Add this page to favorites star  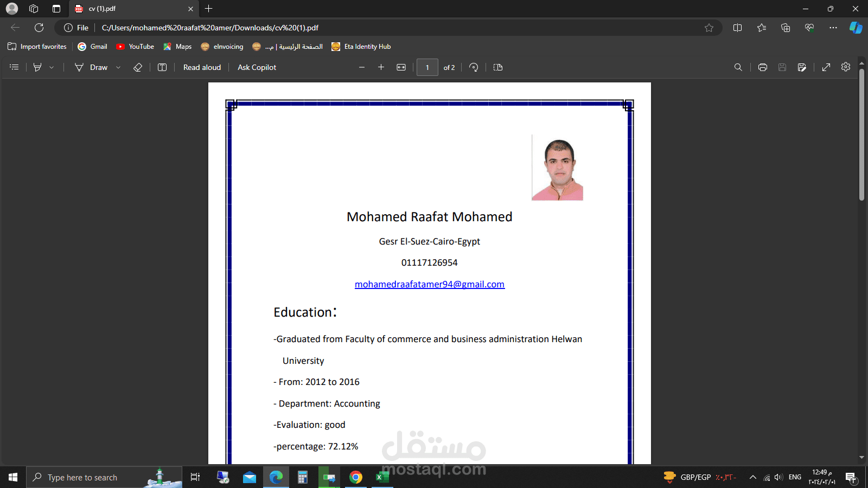709,28
